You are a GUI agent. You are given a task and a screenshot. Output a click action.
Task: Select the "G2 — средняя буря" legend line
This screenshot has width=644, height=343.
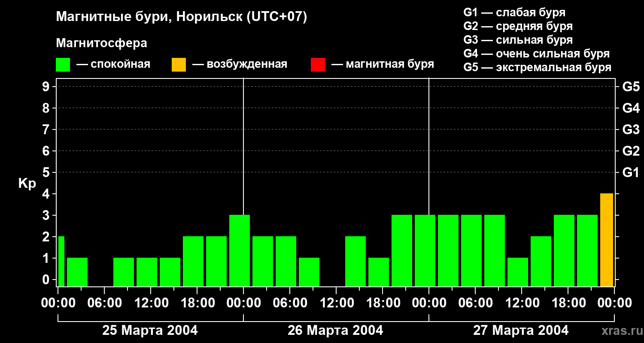pyautogui.click(x=518, y=26)
